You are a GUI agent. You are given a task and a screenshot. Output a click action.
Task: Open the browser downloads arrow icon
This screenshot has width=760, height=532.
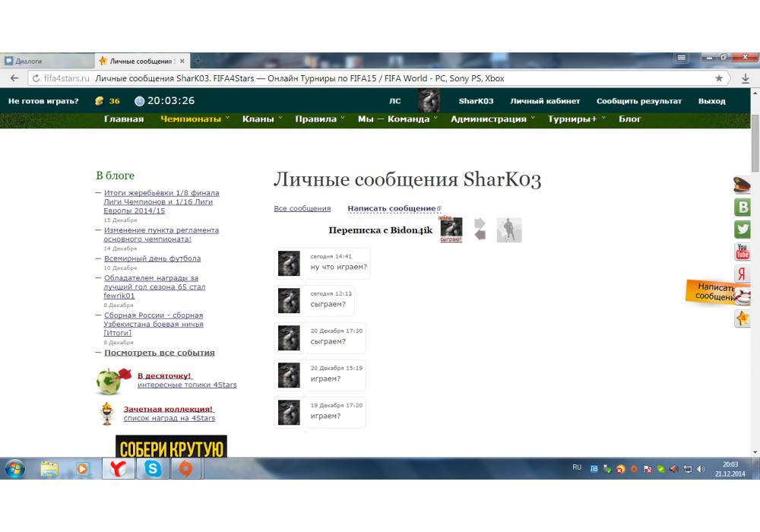point(746,78)
